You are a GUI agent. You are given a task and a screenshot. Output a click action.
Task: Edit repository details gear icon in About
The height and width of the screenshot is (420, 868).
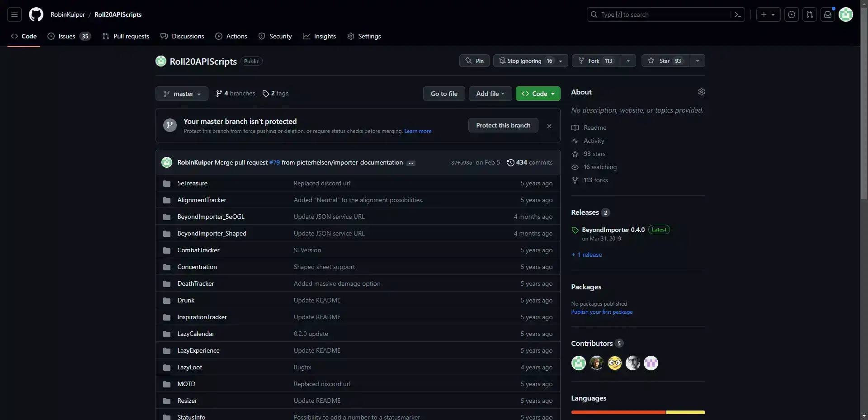click(701, 92)
